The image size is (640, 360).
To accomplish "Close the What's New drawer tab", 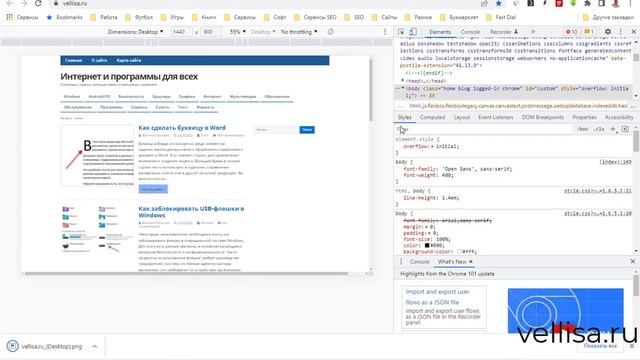I will 471,262.
